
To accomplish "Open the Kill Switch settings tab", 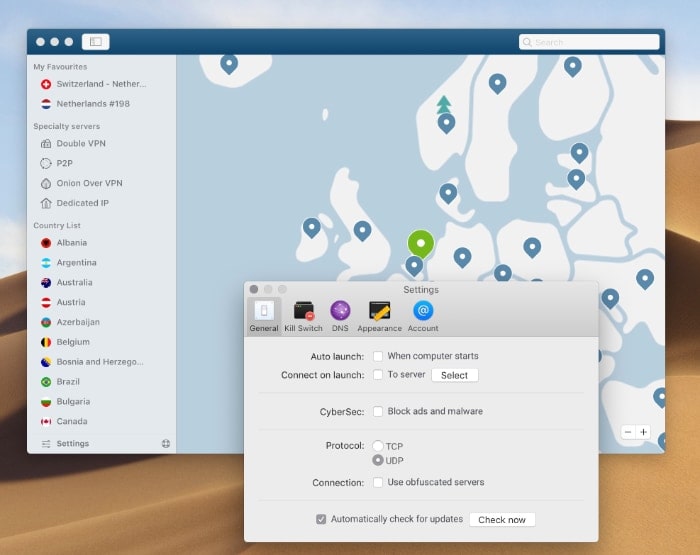I will (x=304, y=316).
